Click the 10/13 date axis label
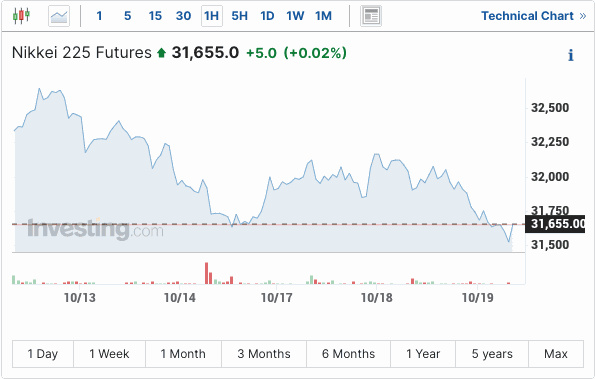 (x=80, y=298)
